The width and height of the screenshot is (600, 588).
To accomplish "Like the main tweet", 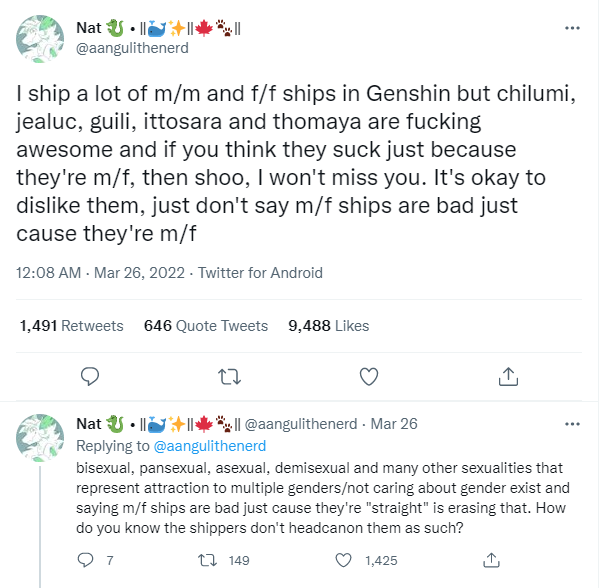I will pyautogui.click(x=368, y=376).
